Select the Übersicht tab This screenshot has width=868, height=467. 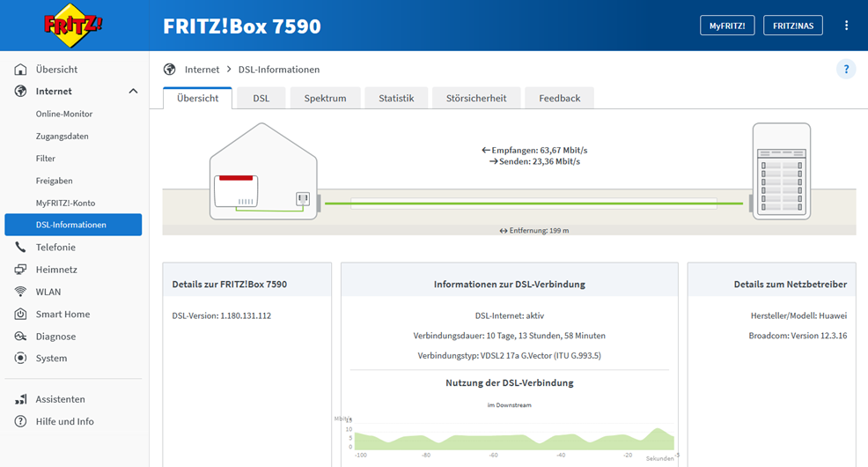coord(197,98)
